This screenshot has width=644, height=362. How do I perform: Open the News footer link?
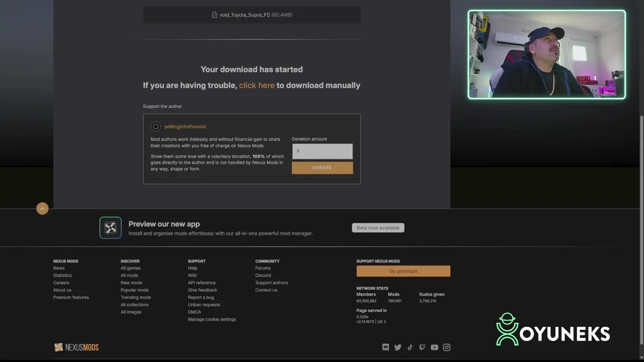[x=59, y=268]
